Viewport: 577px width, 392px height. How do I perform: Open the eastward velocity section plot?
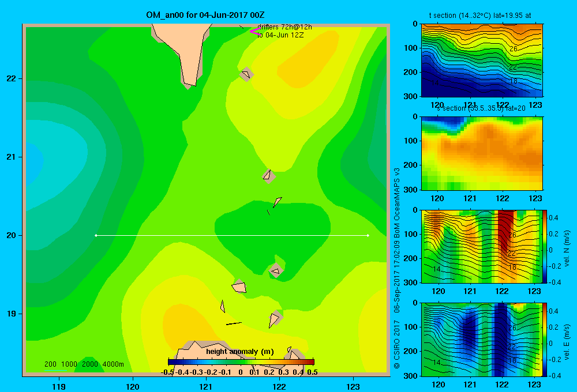[x=482, y=340]
